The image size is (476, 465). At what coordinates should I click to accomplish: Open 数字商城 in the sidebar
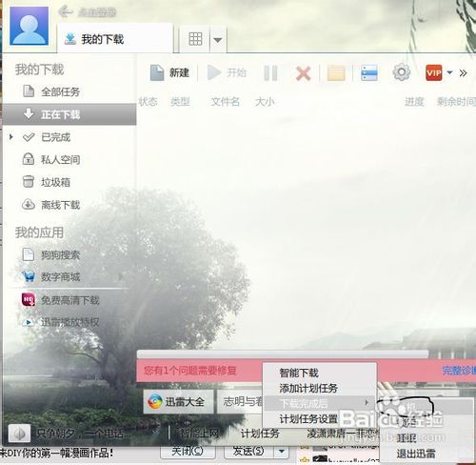coord(60,277)
